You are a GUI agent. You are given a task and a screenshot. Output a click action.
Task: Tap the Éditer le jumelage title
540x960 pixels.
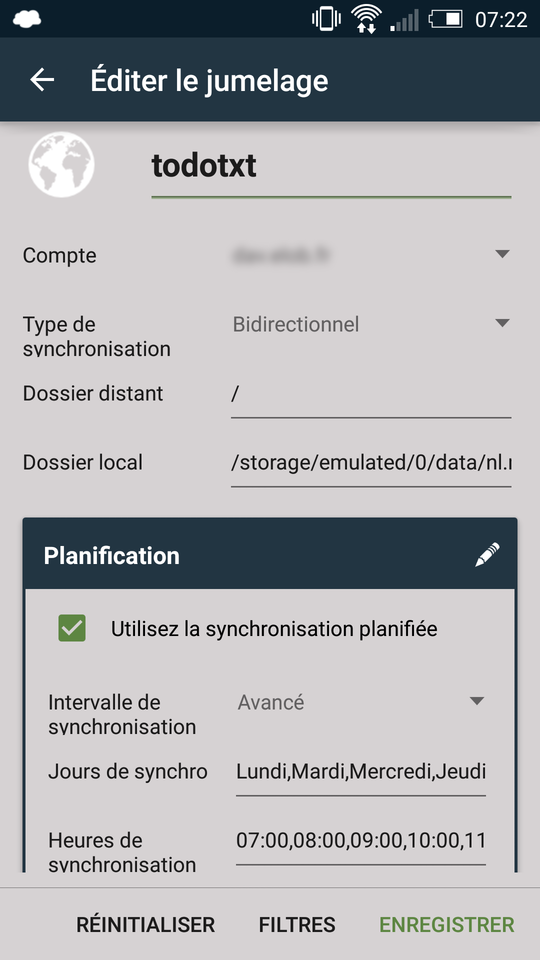tap(209, 81)
